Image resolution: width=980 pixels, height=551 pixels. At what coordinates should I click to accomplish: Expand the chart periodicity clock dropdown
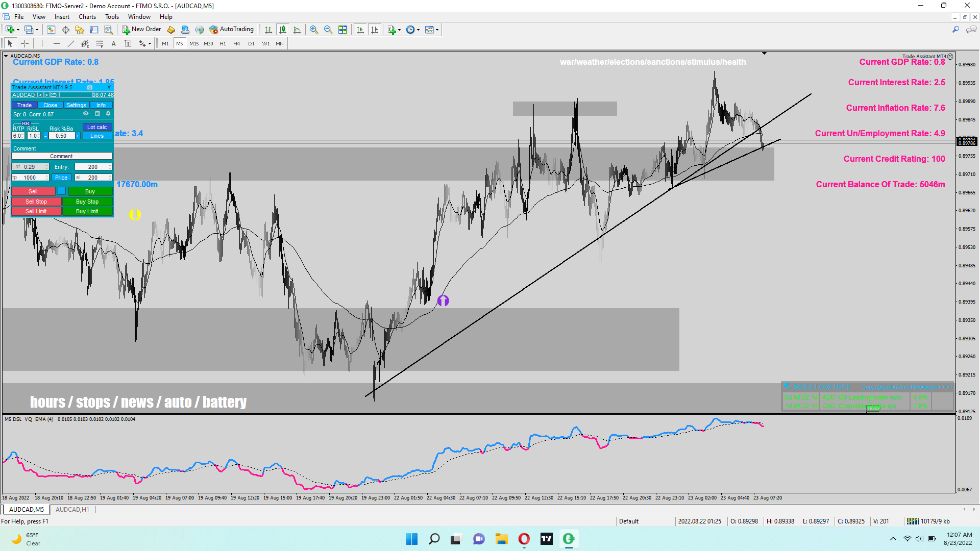point(418,30)
